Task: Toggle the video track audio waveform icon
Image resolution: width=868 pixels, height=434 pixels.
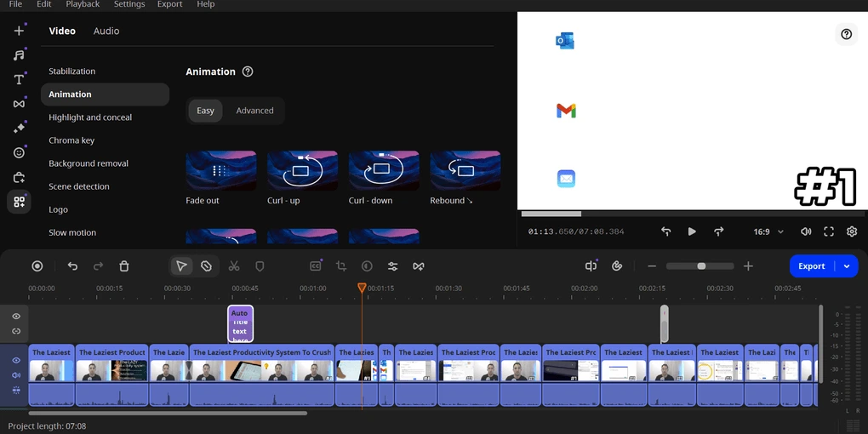Action: coord(16,390)
